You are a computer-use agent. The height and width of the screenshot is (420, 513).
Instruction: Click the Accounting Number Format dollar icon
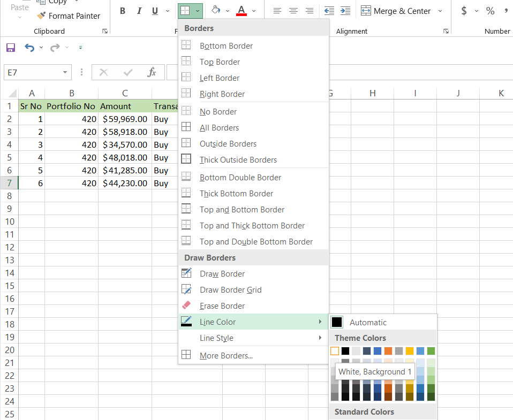click(x=464, y=11)
